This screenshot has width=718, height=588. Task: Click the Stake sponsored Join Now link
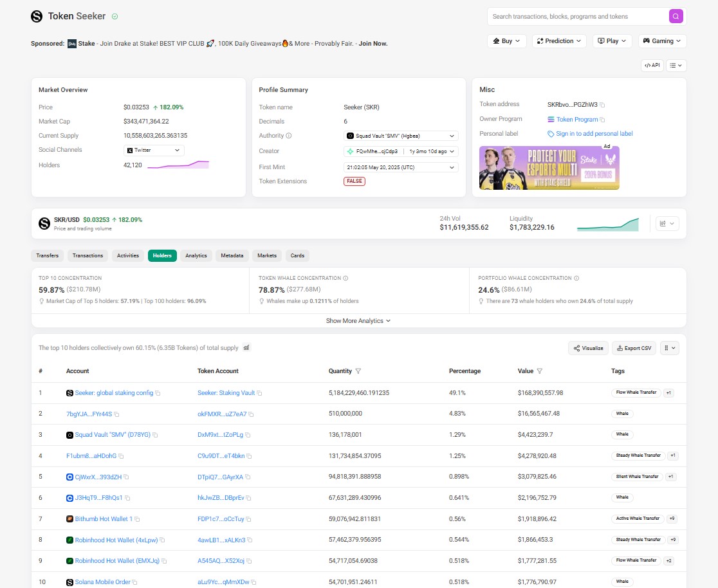point(373,44)
